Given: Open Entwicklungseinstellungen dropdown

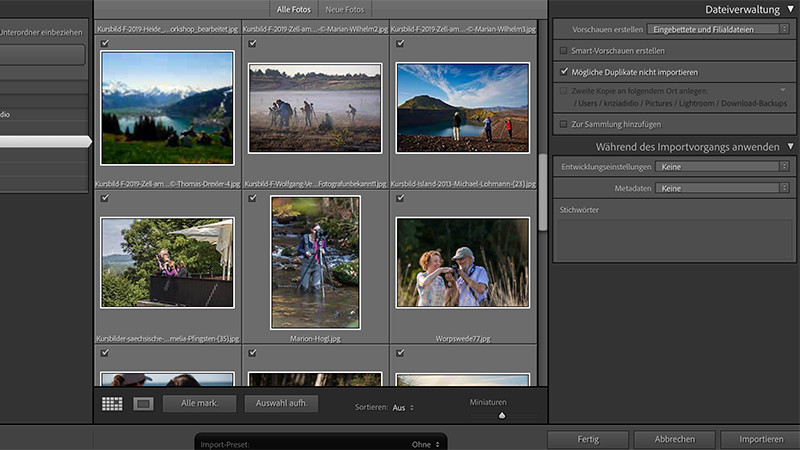Looking at the screenshot, I should (x=724, y=167).
